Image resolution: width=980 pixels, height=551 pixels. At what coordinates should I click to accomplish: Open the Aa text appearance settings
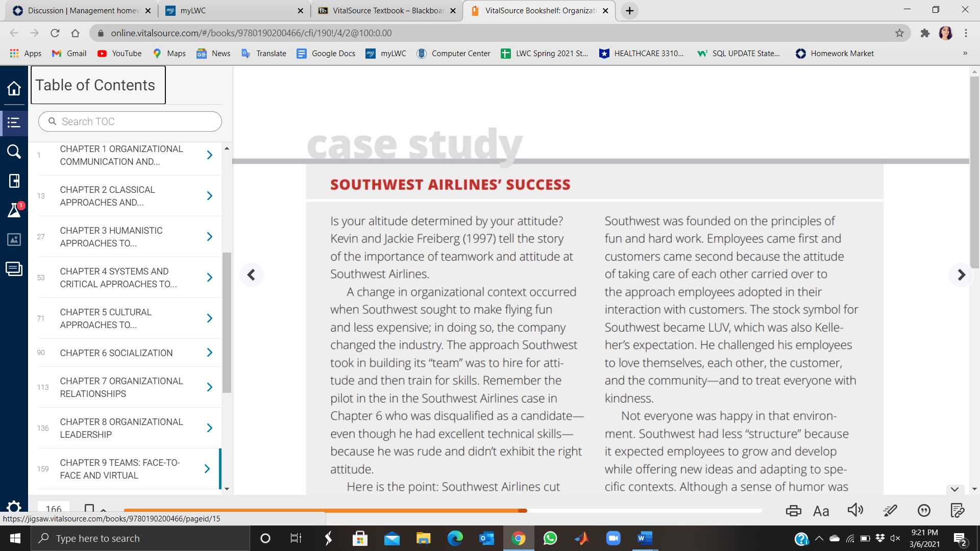(821, 511)
